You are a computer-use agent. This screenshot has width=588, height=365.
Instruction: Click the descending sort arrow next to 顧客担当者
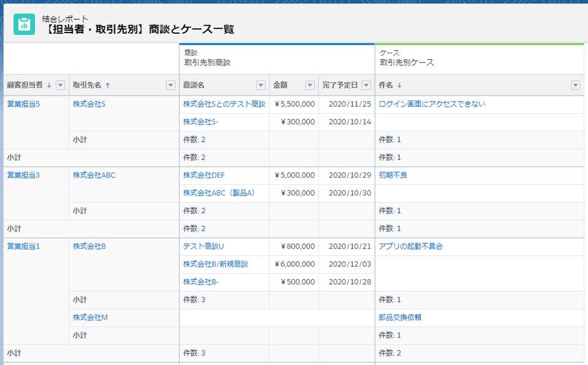[x=49, y=85]
